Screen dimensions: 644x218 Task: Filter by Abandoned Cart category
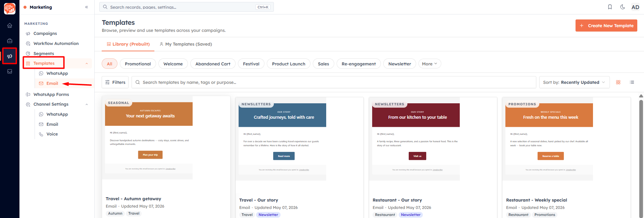coord(213,64)
